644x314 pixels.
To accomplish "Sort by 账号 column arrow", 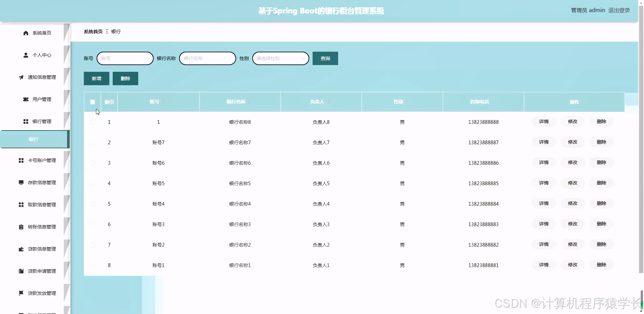I will click(163, 102).
